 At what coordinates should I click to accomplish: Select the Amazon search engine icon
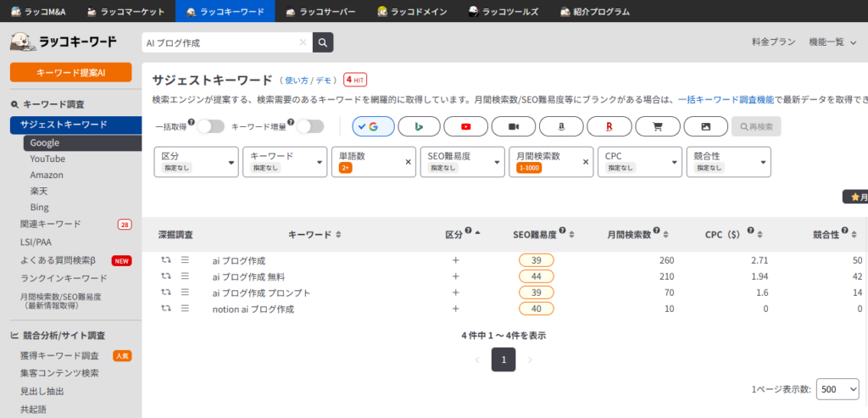[561, 126]
